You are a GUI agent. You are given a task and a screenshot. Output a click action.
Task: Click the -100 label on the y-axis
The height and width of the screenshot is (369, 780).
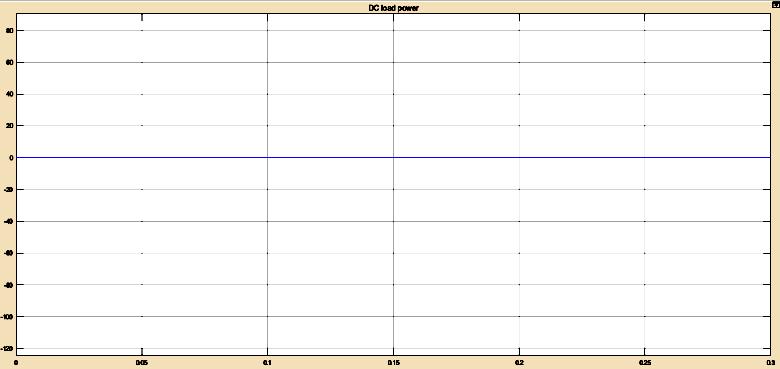[x=7, y=316]
